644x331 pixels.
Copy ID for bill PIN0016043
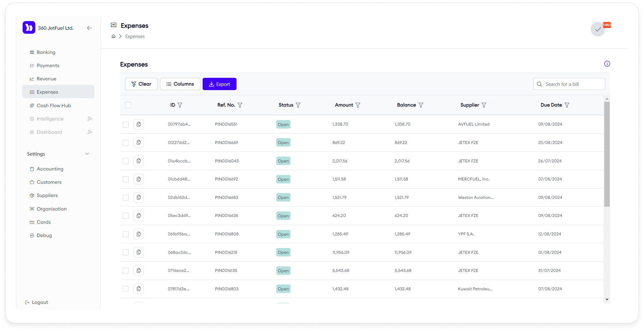[x=139, y=161]
